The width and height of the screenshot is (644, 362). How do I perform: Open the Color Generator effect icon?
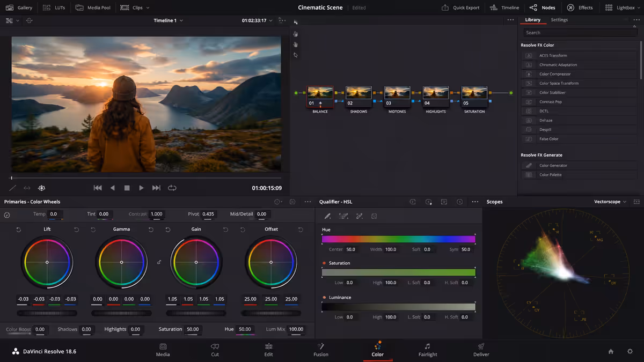click(529, 166)
